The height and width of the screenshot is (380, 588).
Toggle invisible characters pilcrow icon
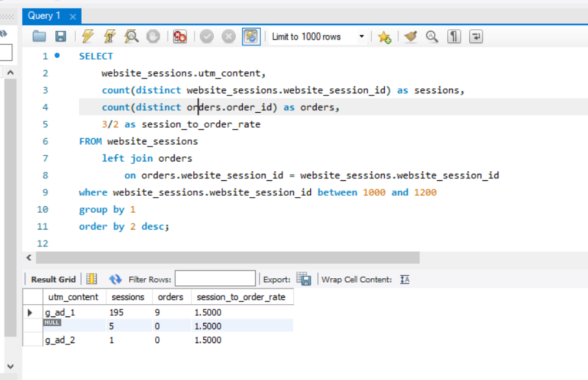point(454,36)
